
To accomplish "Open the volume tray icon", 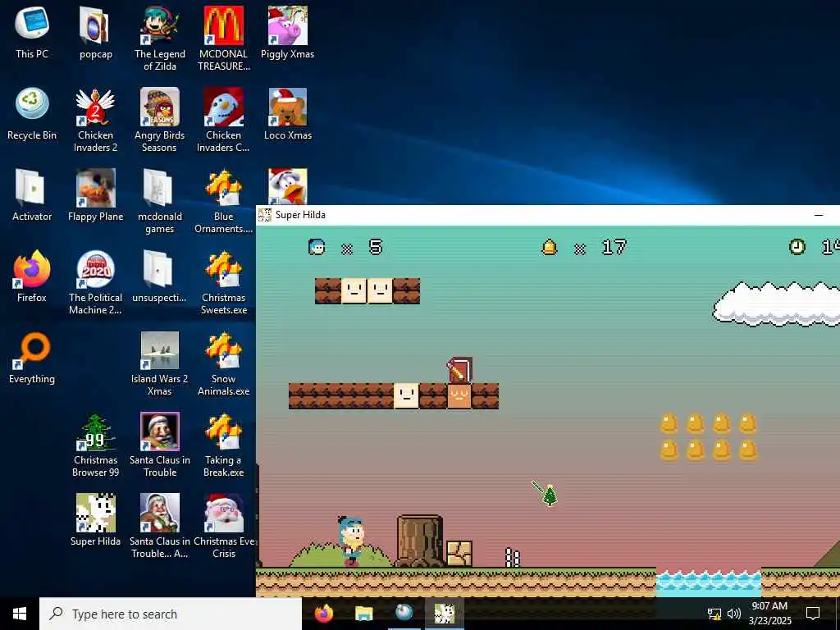I will [734, 614].
